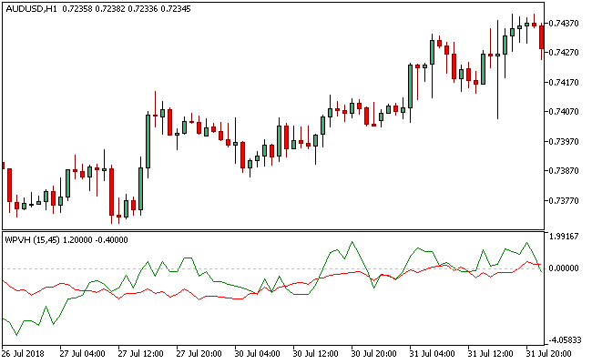The height and width of the screenshot is (364, 592).
Task: Select the 1.99167 indicator scale value
Action: point(566,237)
